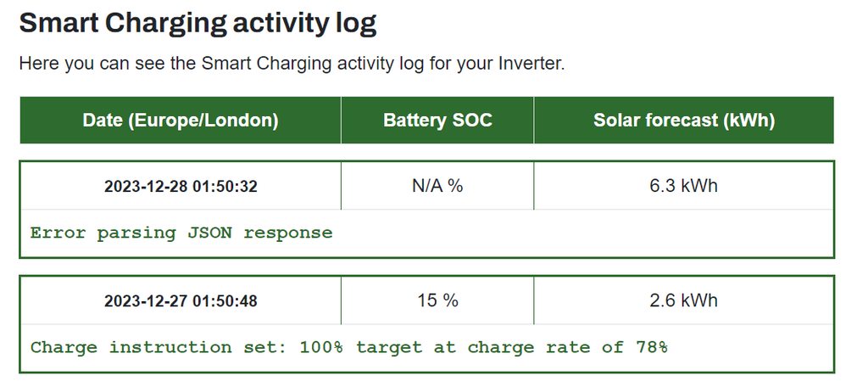
Task: Click the 6.3 kWh solar forecast value
Action: coord(684,186)
